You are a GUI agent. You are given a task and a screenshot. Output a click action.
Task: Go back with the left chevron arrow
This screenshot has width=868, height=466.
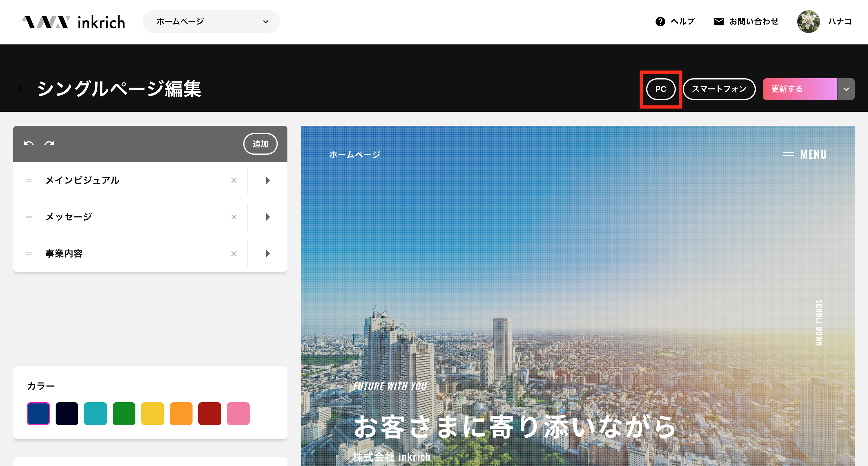click(20, 89)
